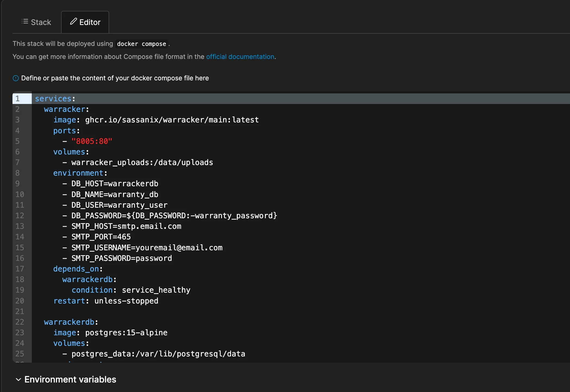
Task: Click 'image: postgres:15-alpine' line
Action: coord(110,333)
